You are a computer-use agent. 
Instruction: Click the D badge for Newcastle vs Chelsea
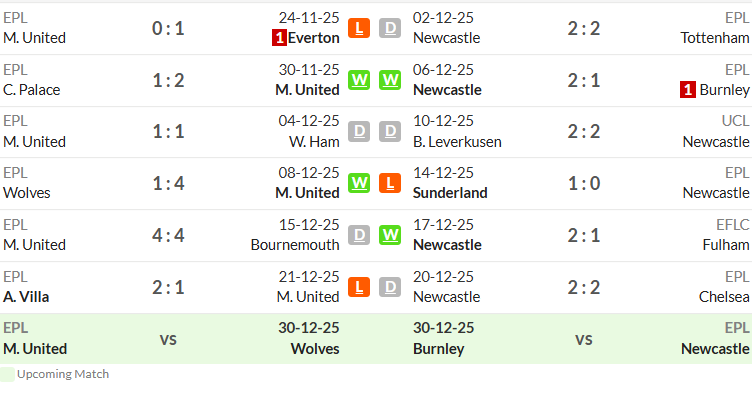390,287
